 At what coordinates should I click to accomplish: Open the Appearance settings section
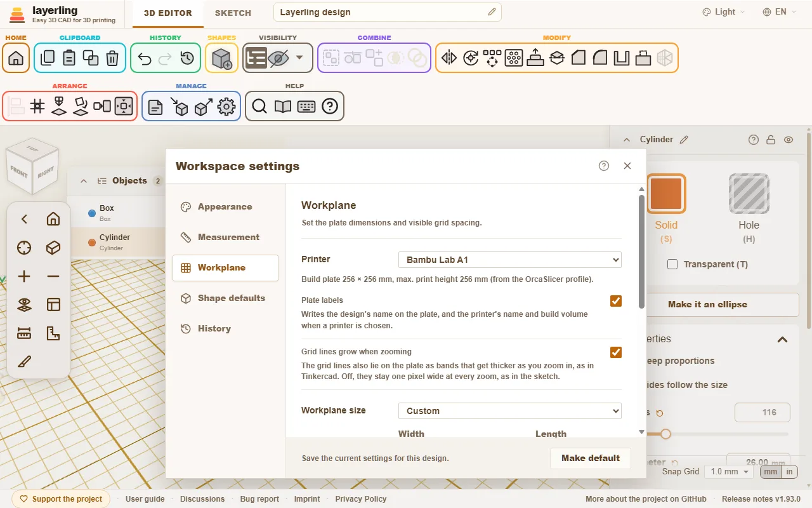pyautogui.click(x=225, y=207)
